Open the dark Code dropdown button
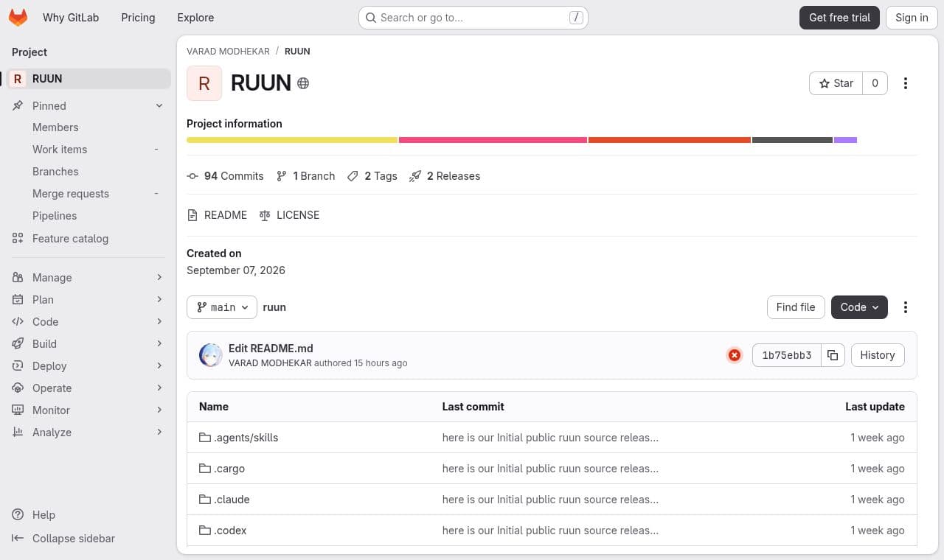Screen dimensions: 944x560 pyautogui.click(x=859, y=307)
